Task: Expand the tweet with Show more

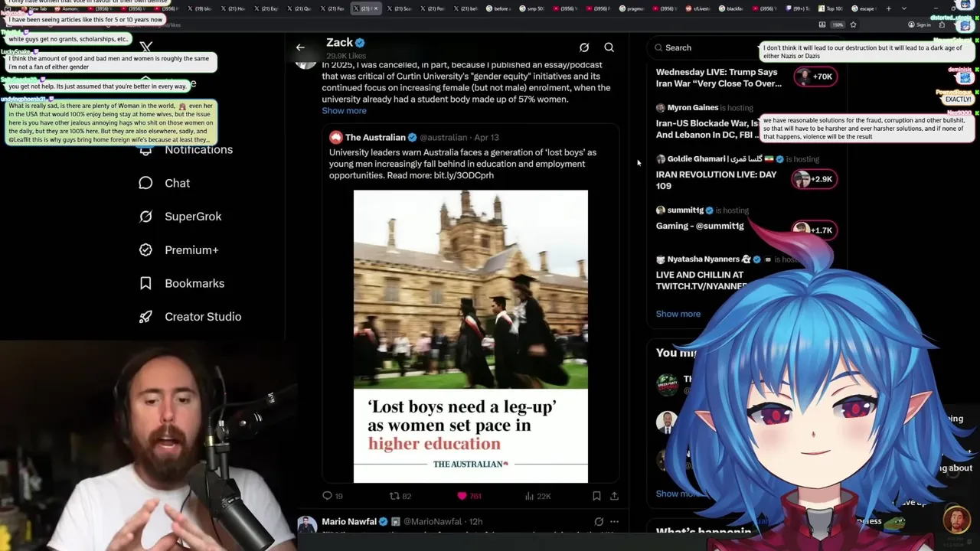Action: 344,111
